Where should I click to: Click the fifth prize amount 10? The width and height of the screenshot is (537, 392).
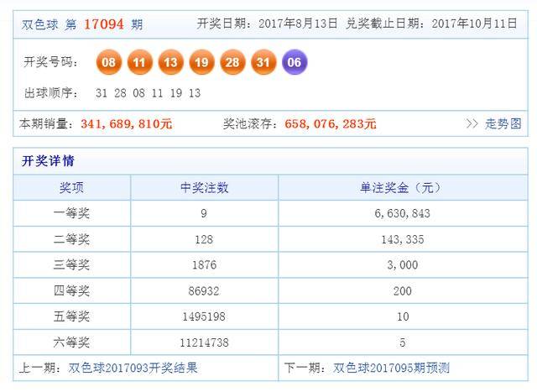[x=403, y=316]
